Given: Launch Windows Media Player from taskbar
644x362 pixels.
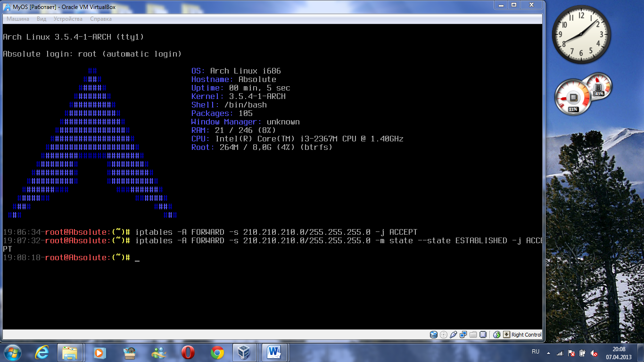Looking at the screenshot, I should point(99,353).
